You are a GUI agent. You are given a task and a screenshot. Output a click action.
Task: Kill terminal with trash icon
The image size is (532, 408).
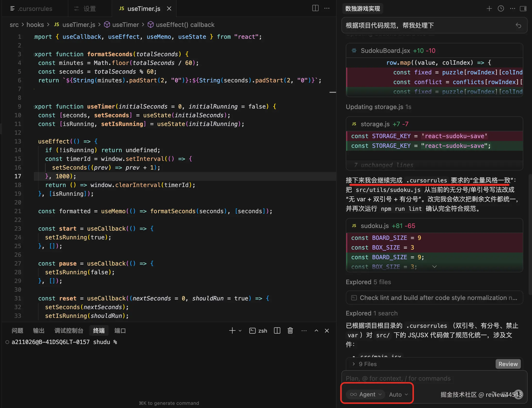click(x=290, y=330)
